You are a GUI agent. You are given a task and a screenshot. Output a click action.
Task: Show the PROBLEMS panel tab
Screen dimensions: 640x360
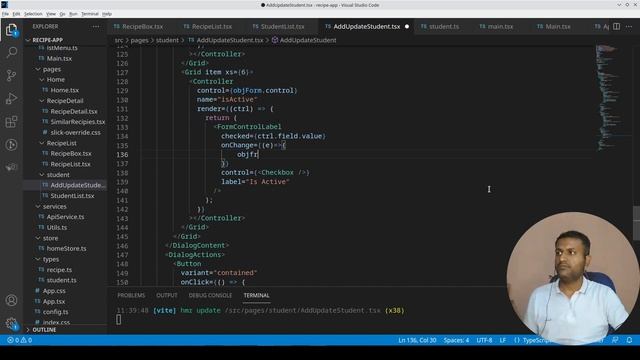[x=131, y=295]
